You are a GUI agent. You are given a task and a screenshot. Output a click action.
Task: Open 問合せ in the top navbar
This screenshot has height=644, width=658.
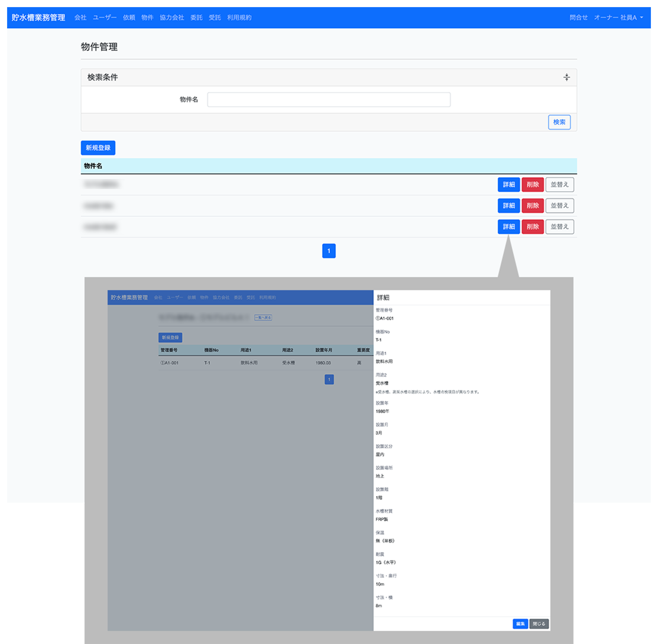click(x=578, y=18)
